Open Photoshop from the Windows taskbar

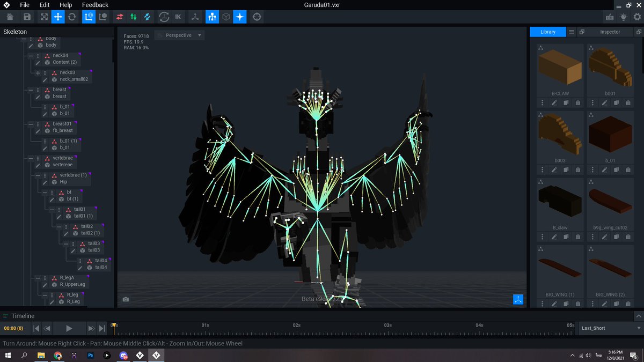coord(91,355)
